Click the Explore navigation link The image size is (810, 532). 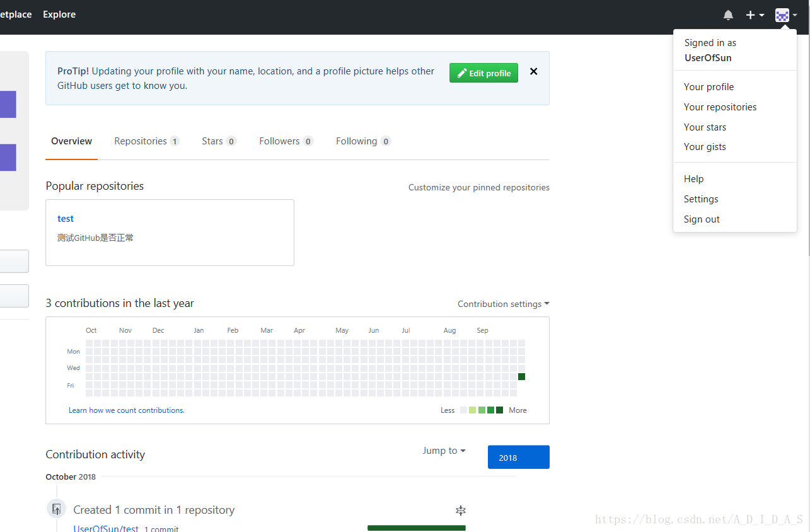click(59, 14)
